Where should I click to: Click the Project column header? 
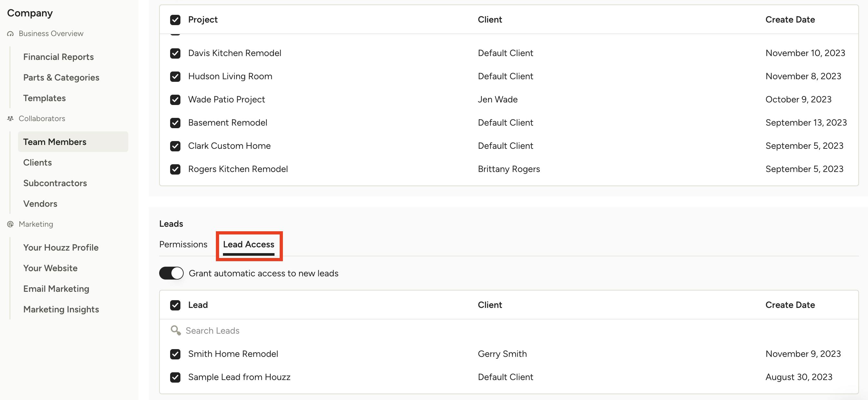[203, 20]
